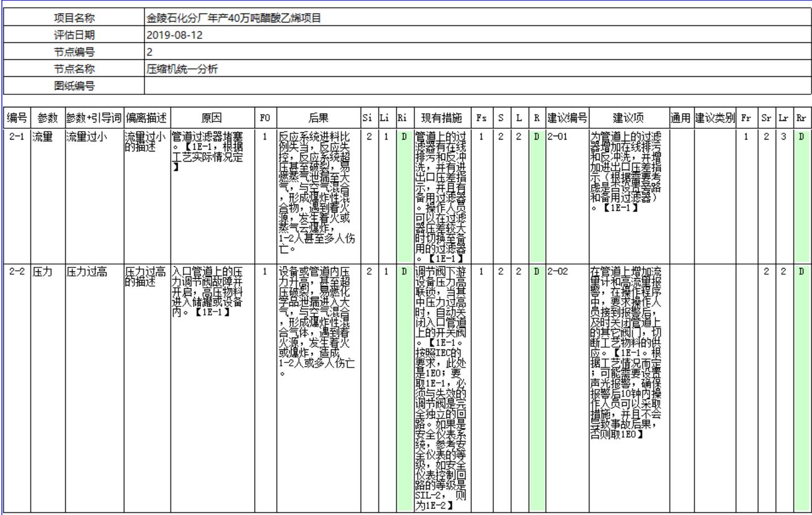Select the 图纸编号 label cell
This screenshot has width=812, height=515.
click(74, 86)
